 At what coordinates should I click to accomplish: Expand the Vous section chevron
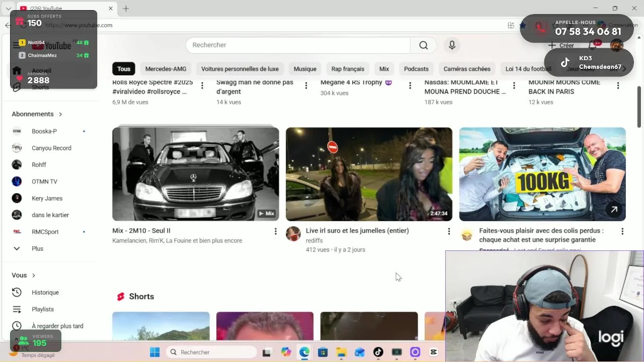tap(34, 276)
